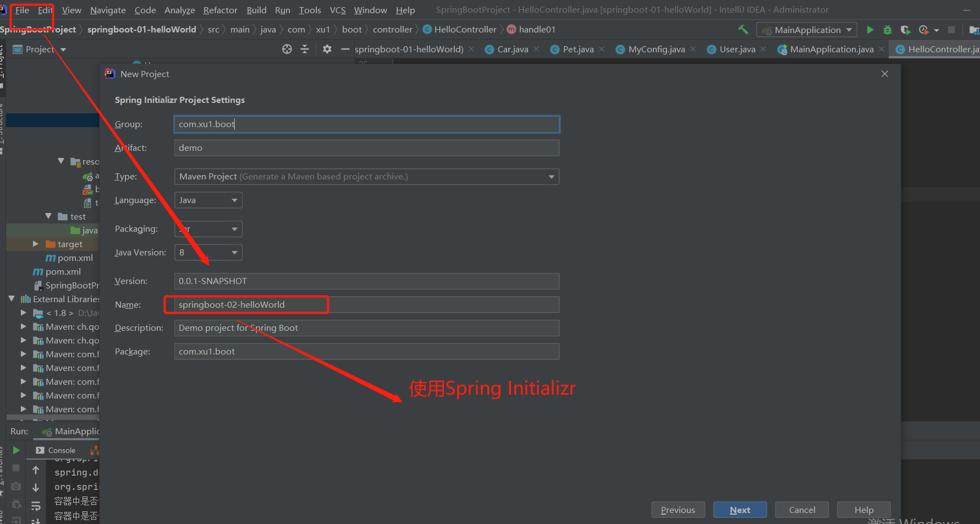Click the Previous button

pyautogui.click(x=678, y=510)
